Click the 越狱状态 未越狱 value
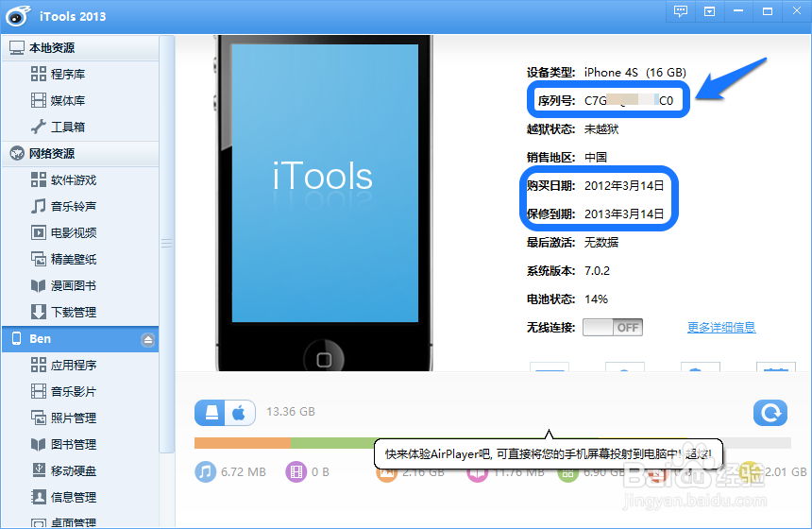The height and width of the screenshot is (529, 812). tap(601, 129)
